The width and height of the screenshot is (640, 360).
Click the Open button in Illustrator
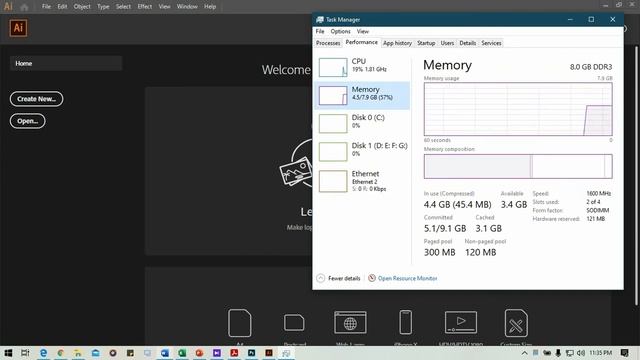click(28, 121)
